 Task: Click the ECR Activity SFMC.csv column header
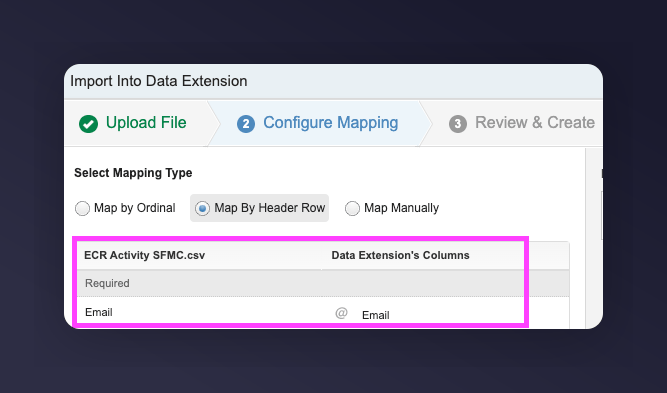click(145, 255)
